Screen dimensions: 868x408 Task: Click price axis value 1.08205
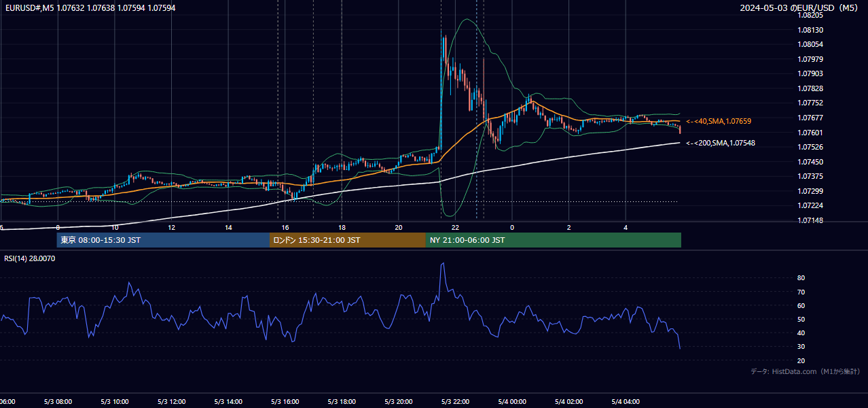pyautogui.click(x=810, y=15)
